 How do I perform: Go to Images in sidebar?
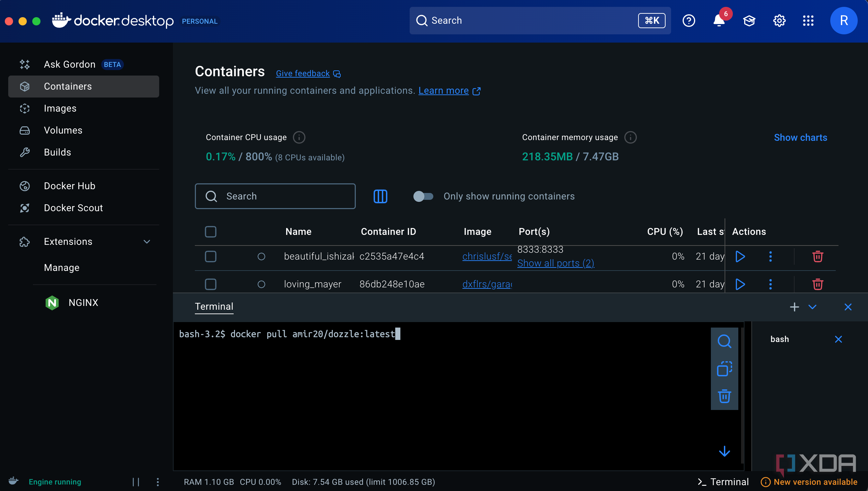[x=84, y=109]
